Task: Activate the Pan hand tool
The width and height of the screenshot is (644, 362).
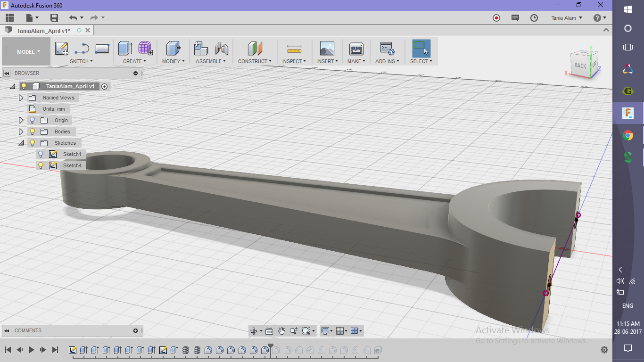Action: tap(281, 331)
